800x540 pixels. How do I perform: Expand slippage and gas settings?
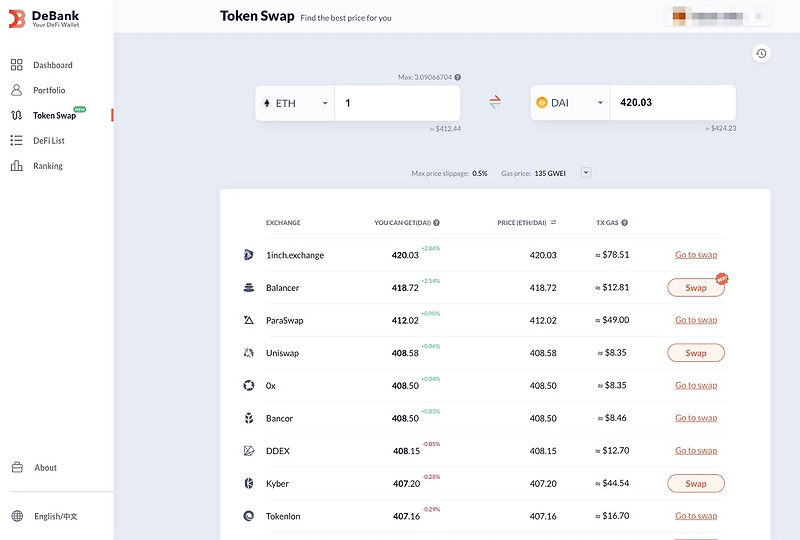(x=586, y=173)
